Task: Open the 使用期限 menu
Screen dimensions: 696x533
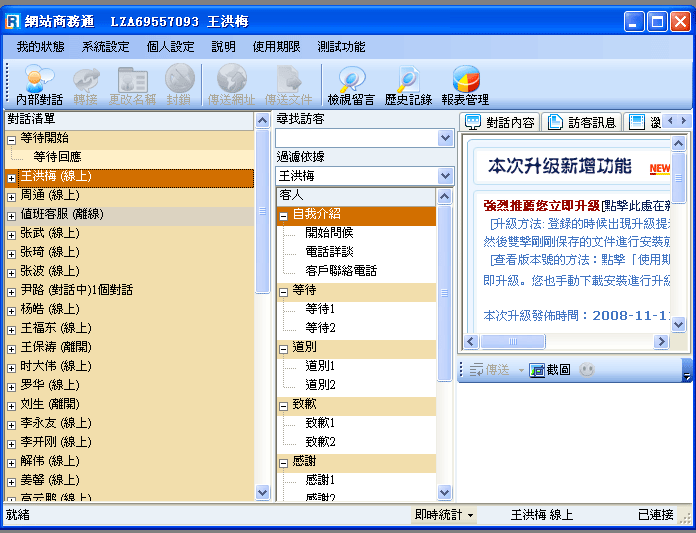Action: 276,47
